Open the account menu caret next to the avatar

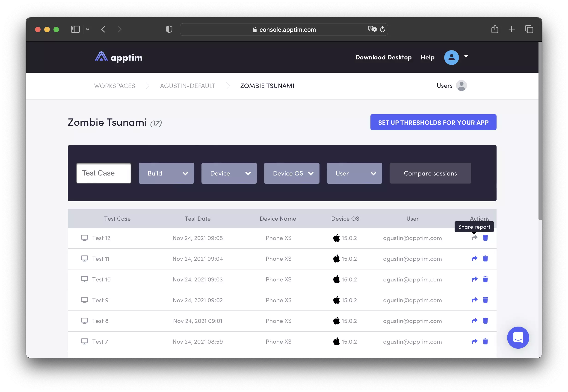[466, 56]
